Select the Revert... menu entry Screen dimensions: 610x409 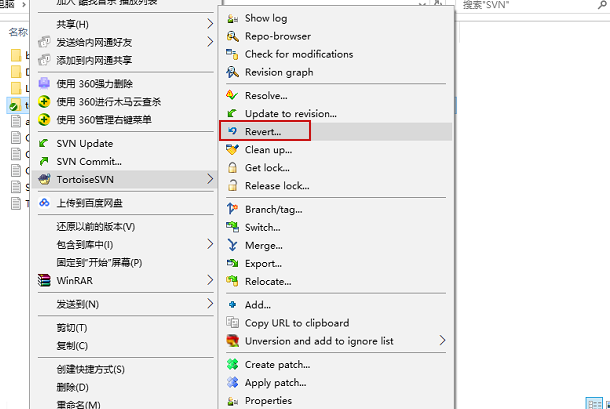(336, 132)
